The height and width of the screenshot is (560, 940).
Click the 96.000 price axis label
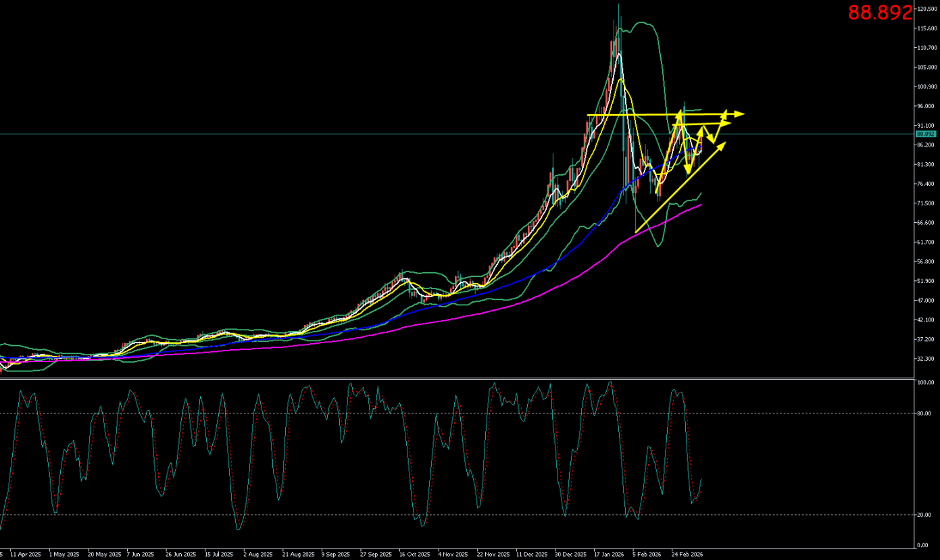click(925, 106)
